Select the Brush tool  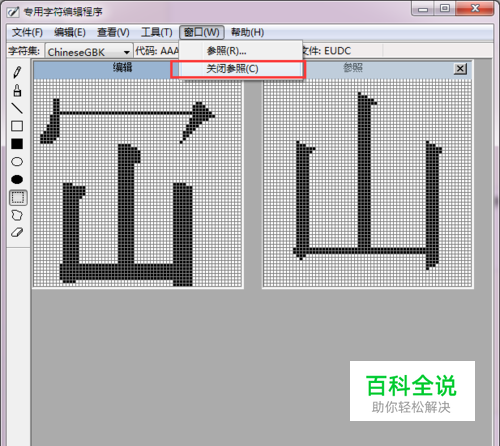point(17,90)
